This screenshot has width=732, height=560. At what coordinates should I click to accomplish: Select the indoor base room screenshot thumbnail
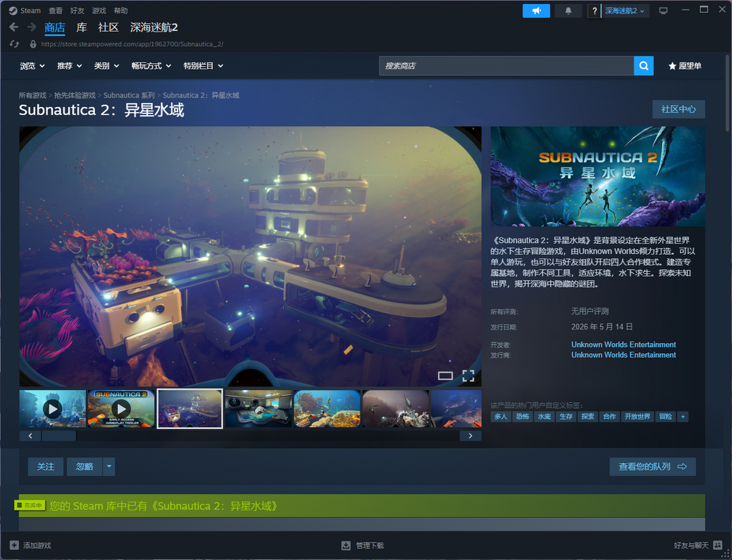coord(258,409)
